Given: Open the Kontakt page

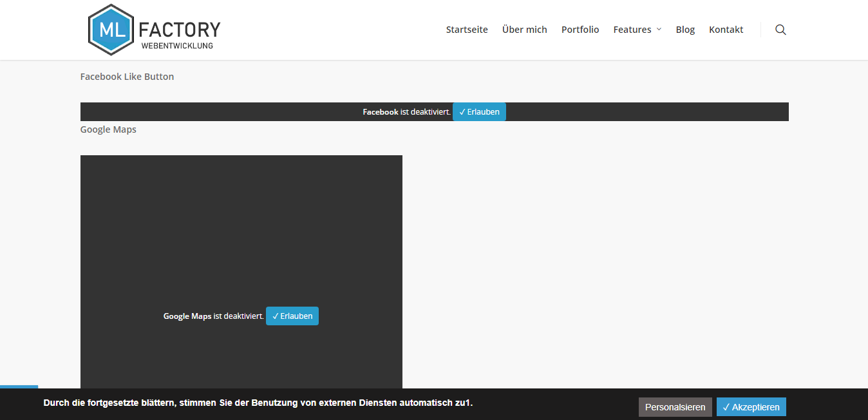Looking at the screenshot, I should point(726,30).
